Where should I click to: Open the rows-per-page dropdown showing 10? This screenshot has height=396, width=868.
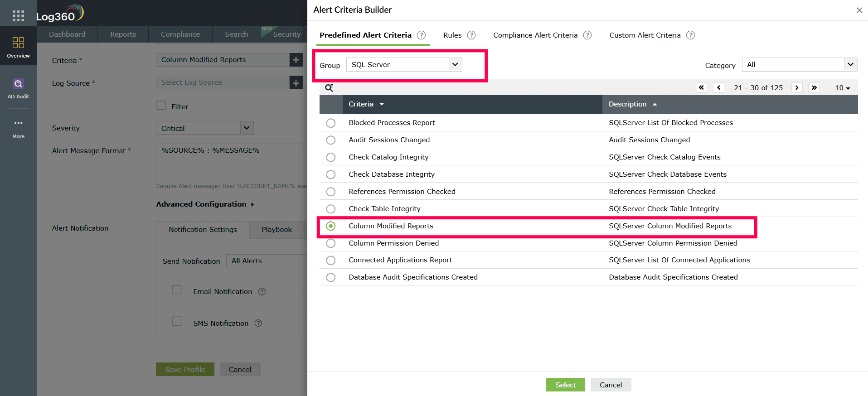click(842, 87)
